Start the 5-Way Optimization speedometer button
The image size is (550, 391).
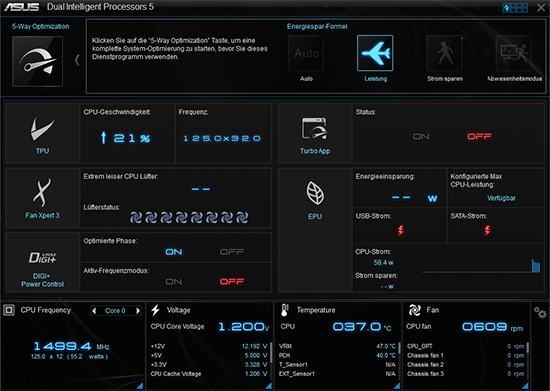pyautogui.click(x=38, y=61)
